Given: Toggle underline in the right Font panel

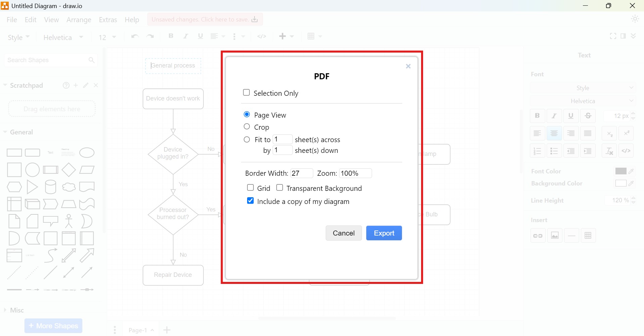Looking at the screenshot, I should pos(571,116).
